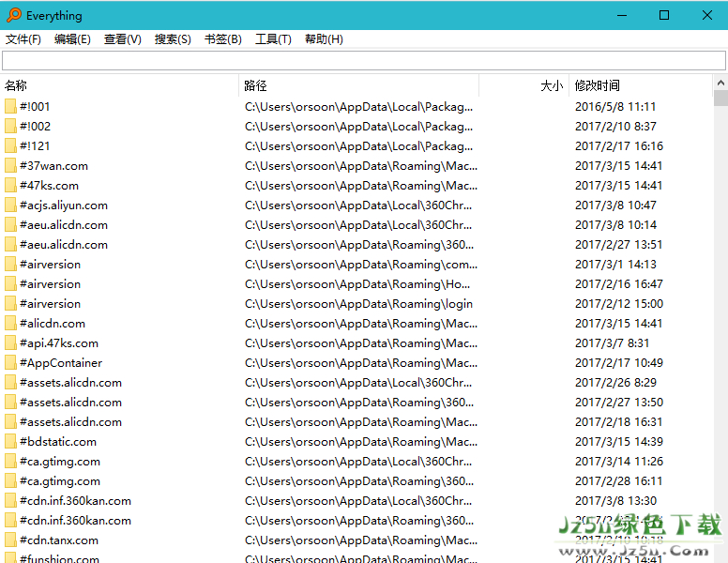The image size is (728, 563).
Task: Select #airversion with path ending login
Action: [x=50, y=303]
